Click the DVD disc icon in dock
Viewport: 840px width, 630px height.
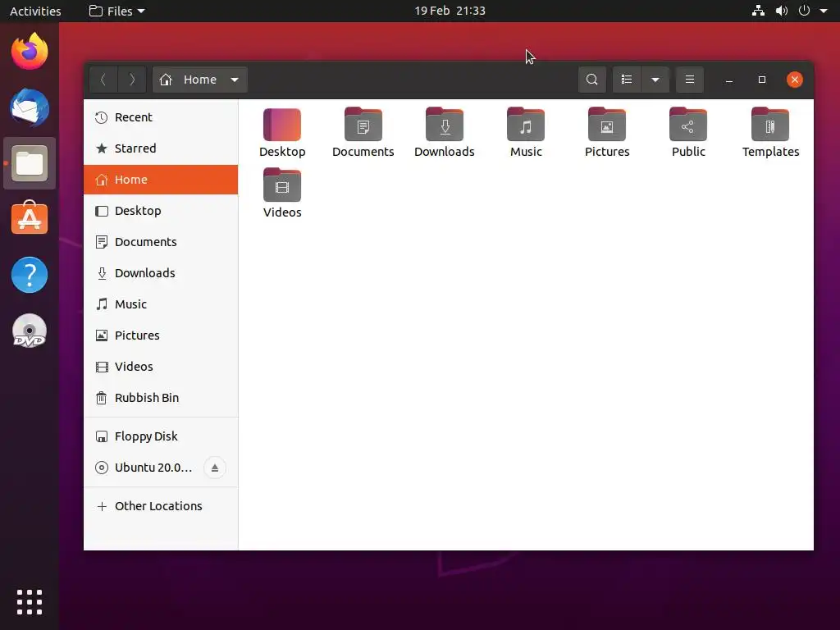coord(30,331)
